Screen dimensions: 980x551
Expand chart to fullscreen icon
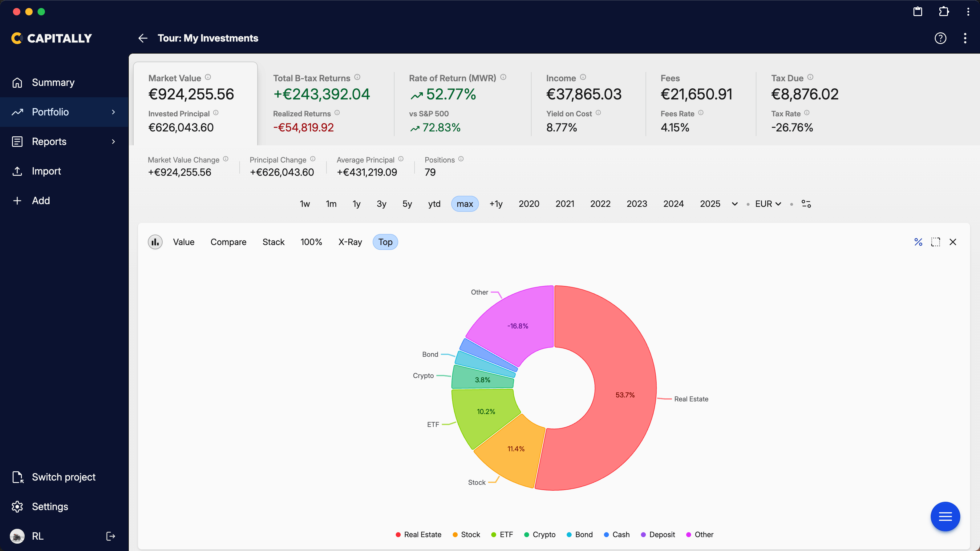(935, 242)
